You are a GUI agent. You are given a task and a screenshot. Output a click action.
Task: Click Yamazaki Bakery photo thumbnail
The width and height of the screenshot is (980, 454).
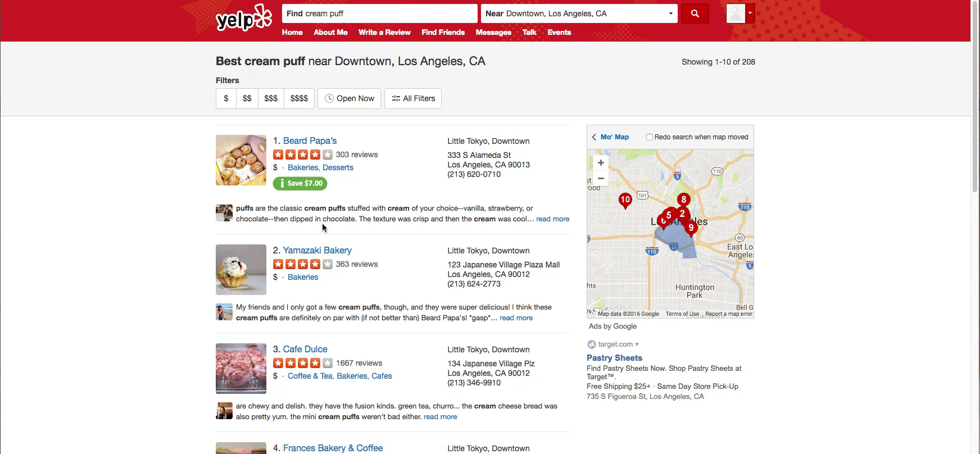pyautogui.click(x=241, y=270)
